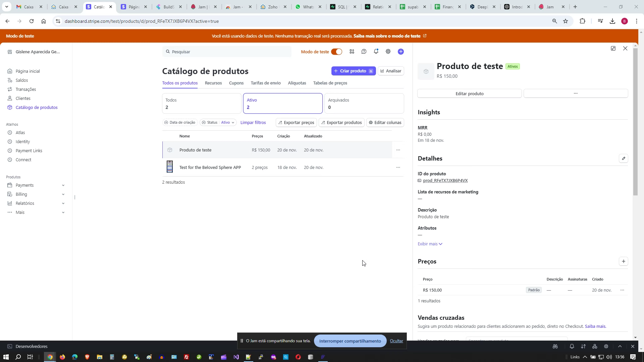Image resolution: width=644 pixels, height=362 pixels.
Task: Switch to the Cupons tab
Action: point(236,83)
